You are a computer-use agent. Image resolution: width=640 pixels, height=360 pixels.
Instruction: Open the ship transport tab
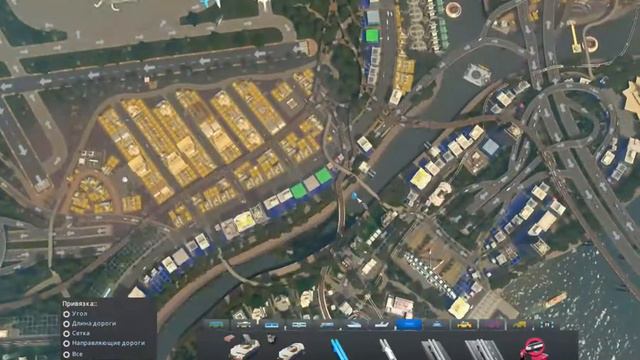[354, 325]
